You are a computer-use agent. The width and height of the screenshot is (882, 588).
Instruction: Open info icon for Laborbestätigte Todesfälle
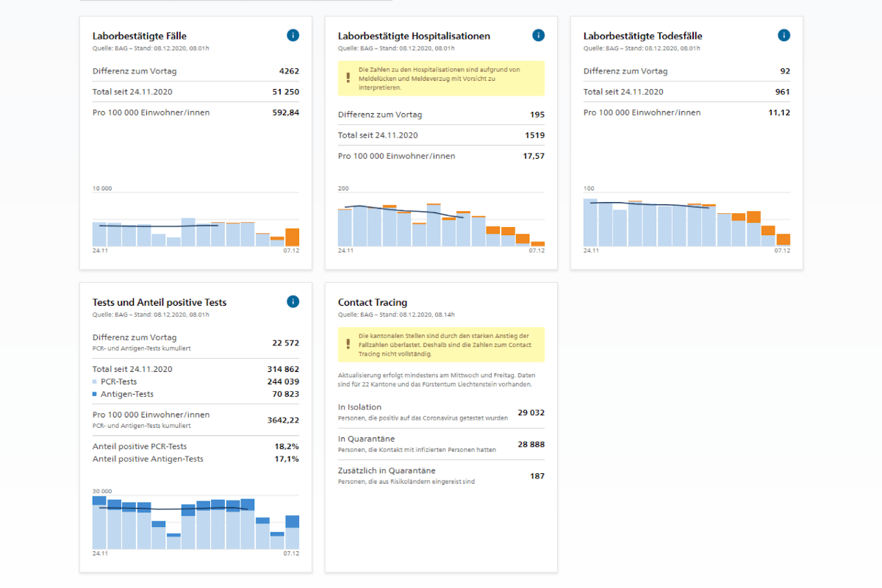point(784,35)
